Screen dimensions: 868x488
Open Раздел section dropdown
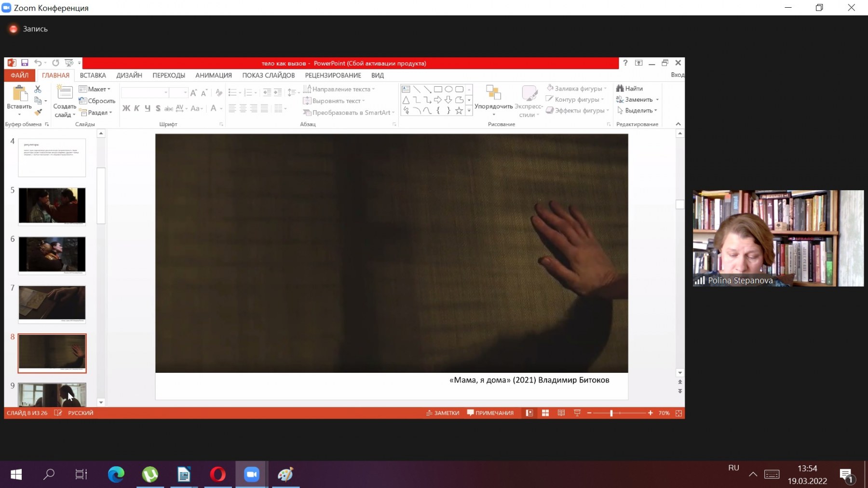tap(96, 112)
